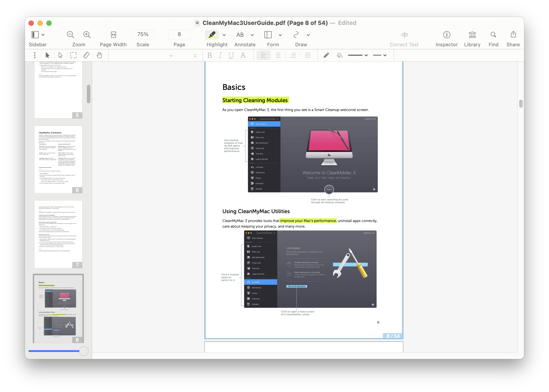
Task: Open the Inspector panel
Action: (x=447, y=35)
